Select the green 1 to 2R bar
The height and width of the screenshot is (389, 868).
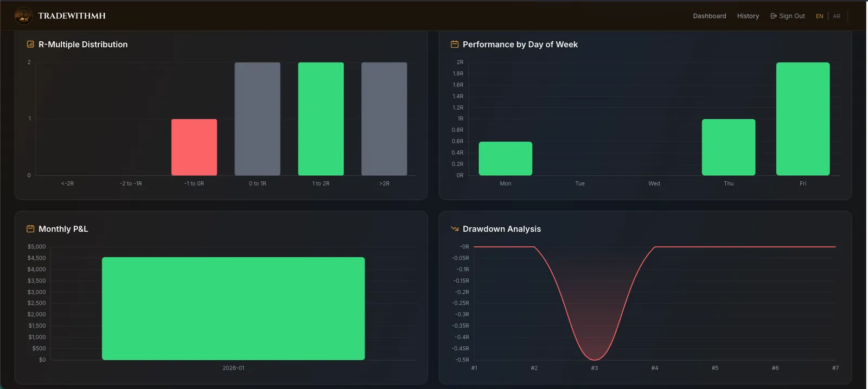321,119
